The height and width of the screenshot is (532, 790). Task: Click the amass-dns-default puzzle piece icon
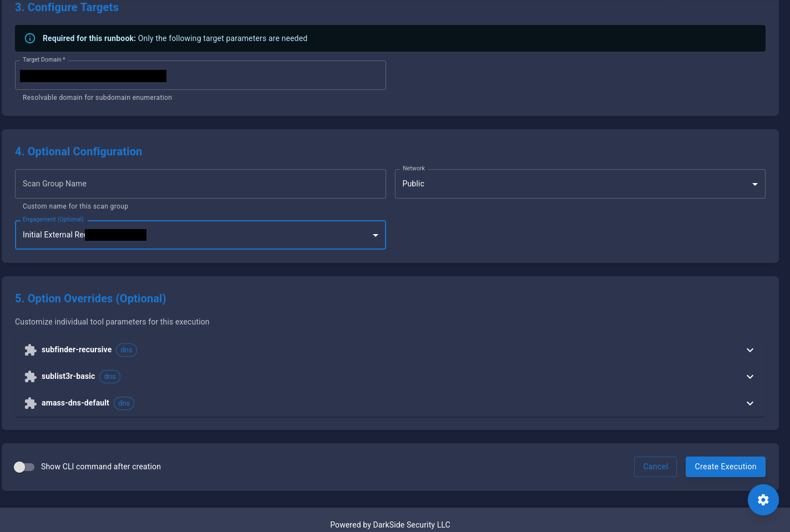tap(31, 403)
